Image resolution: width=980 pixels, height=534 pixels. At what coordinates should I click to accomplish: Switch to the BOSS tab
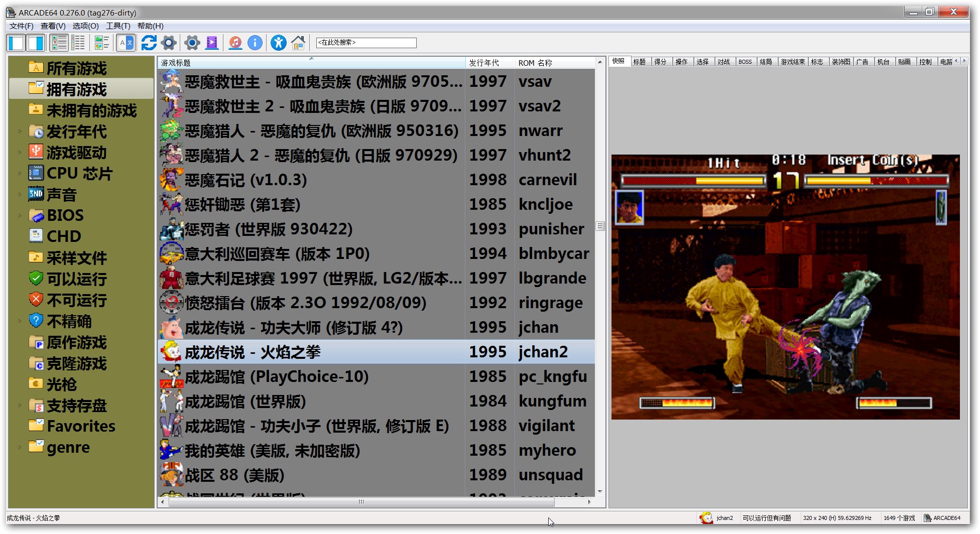(x=745, y=62)
